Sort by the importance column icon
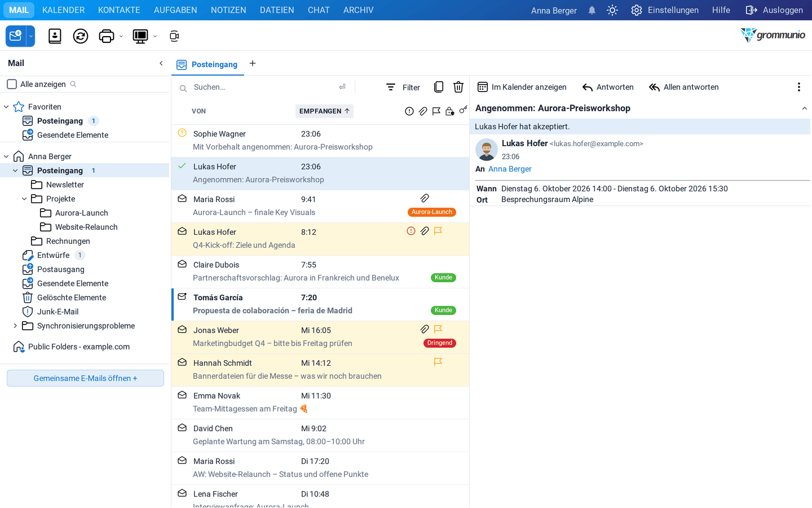The height and width of the screenshot is (508, 812). pyautogui.click(x=409, y=111)
